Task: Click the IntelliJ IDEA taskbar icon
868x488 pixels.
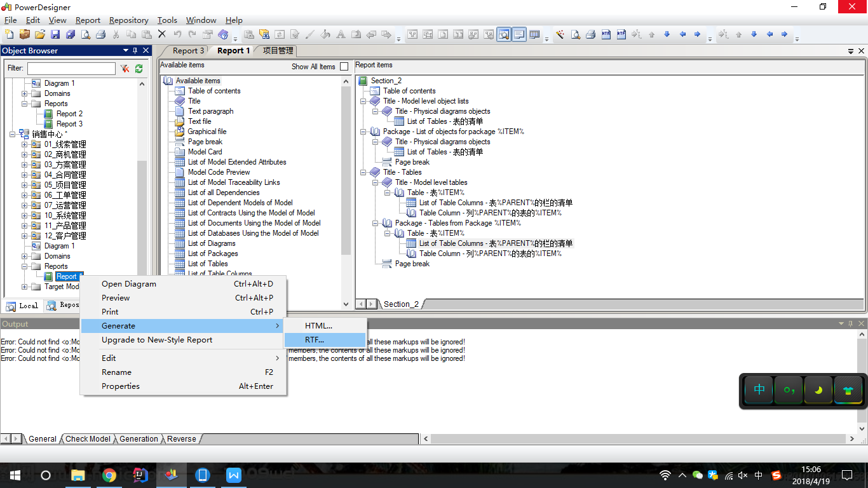Action: (x=140, y=475)
